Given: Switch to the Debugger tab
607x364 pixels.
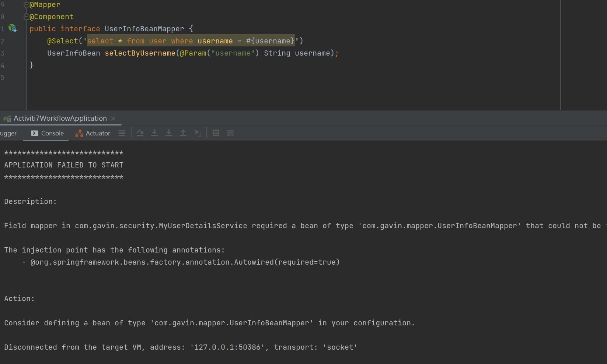Looking at the screenshot, I should pyautogui.click(x=8, y=133).
